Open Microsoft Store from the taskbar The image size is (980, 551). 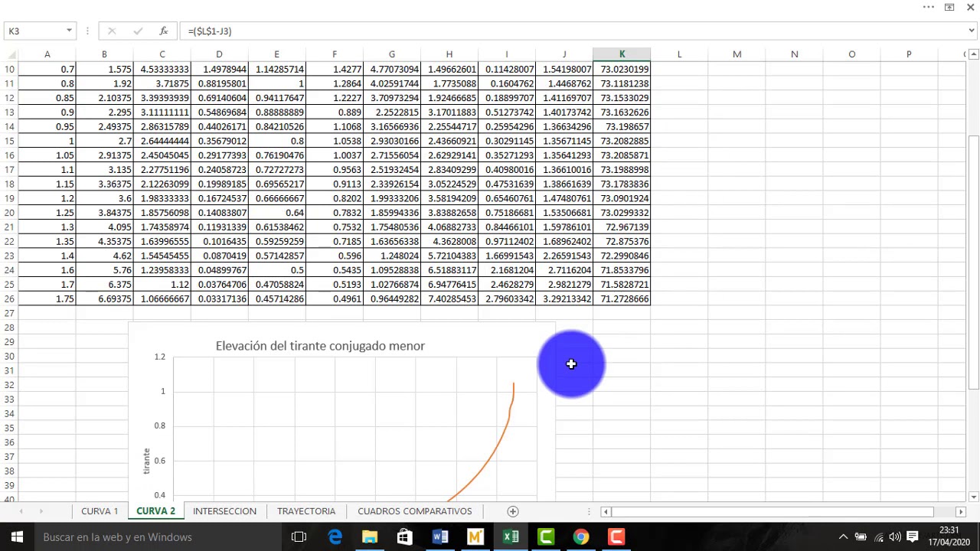405,537
